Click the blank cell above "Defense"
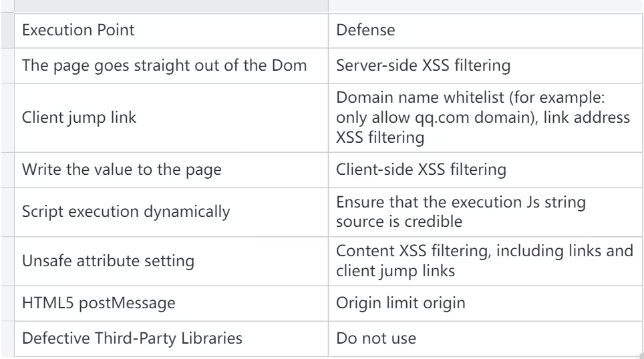 click(x=481, y=5)
